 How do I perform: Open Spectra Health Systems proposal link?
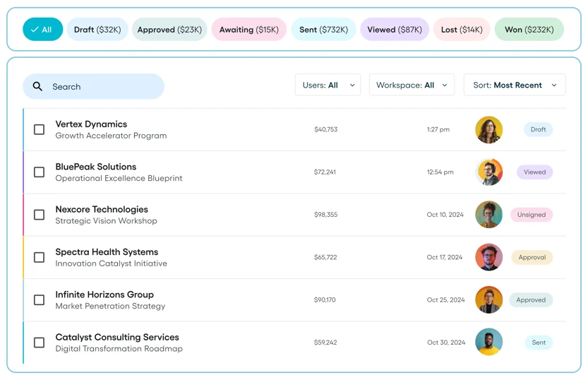coord(107,252)
